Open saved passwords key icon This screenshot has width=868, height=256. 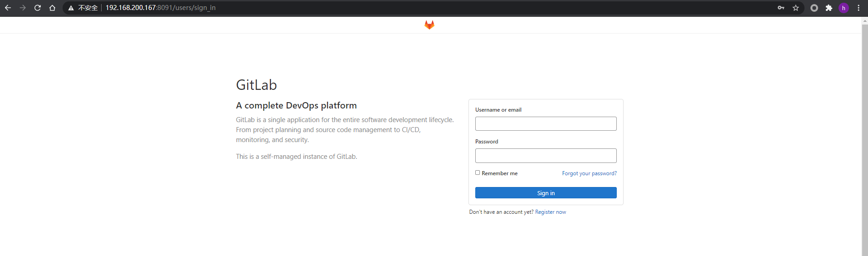(x=781, y=8)
